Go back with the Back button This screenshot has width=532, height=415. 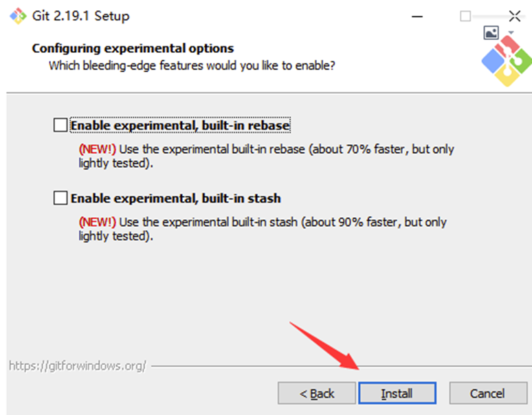[317, 393]
